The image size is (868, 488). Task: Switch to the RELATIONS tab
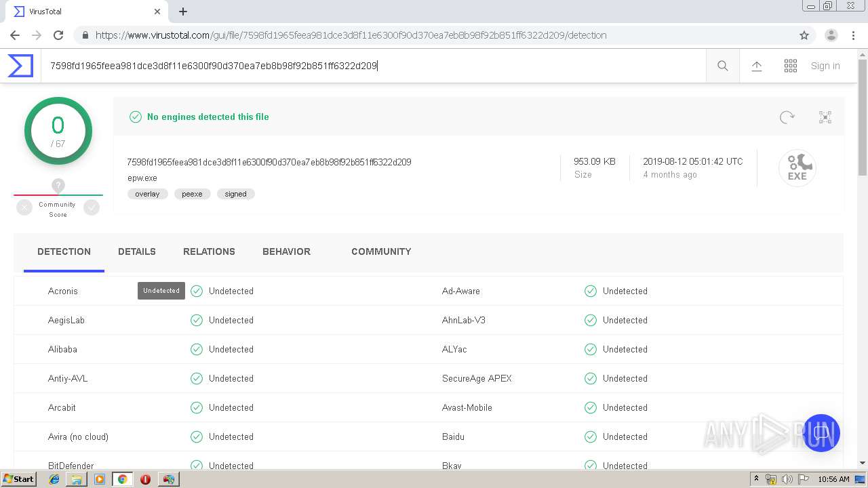click(x=209, y=251)
